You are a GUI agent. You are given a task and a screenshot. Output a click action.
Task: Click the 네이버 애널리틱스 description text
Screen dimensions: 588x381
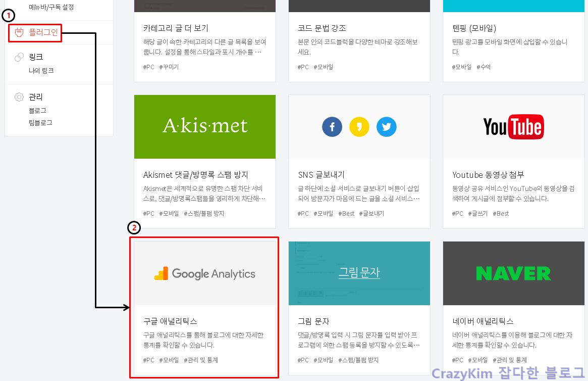[x=512, y=340]
